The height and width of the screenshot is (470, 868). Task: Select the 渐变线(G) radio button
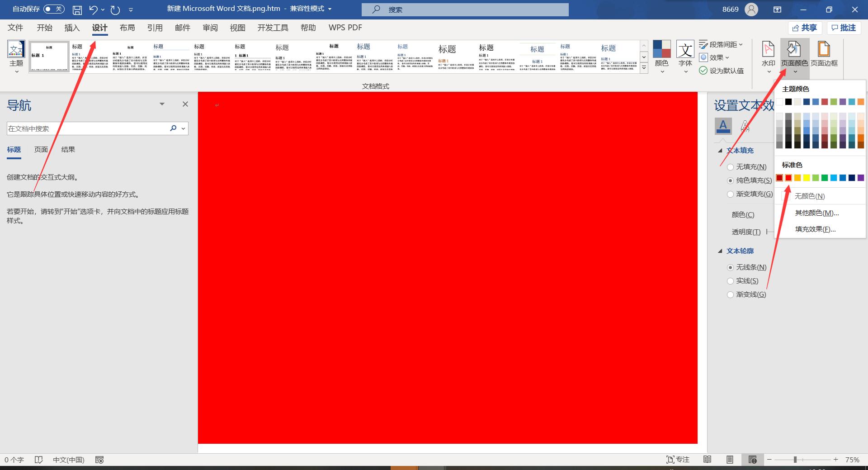tap(730, 294)
